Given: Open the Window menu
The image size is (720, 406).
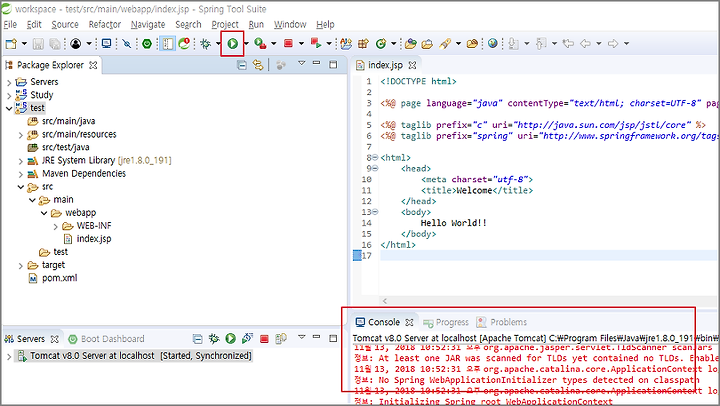Looking at the screenshot, I should pos(290,24).
